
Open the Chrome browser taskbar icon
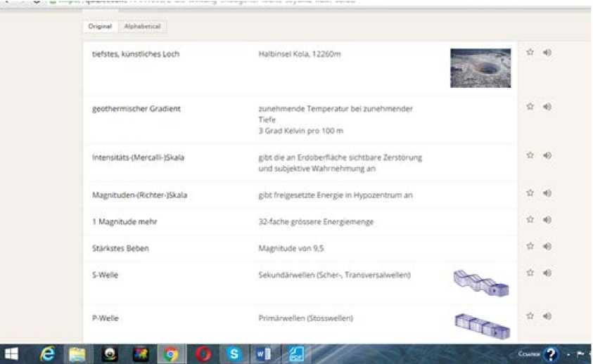[x=171, y=354]
